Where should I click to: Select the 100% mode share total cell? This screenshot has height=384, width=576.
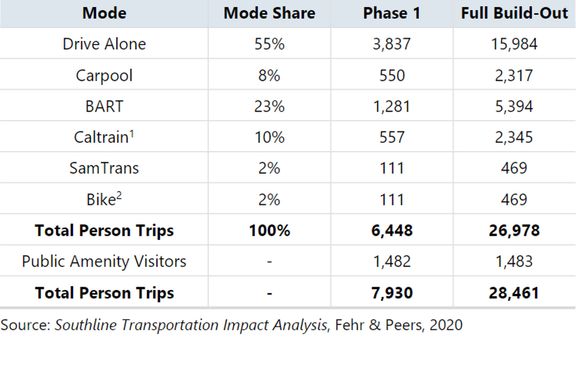(x=269, y=230)
